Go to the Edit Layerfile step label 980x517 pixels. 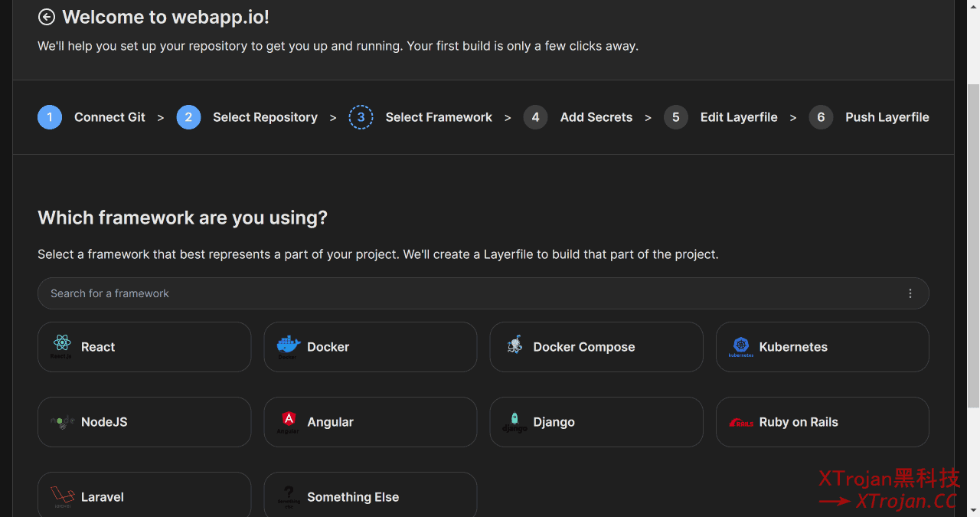(x=739, y=117)
